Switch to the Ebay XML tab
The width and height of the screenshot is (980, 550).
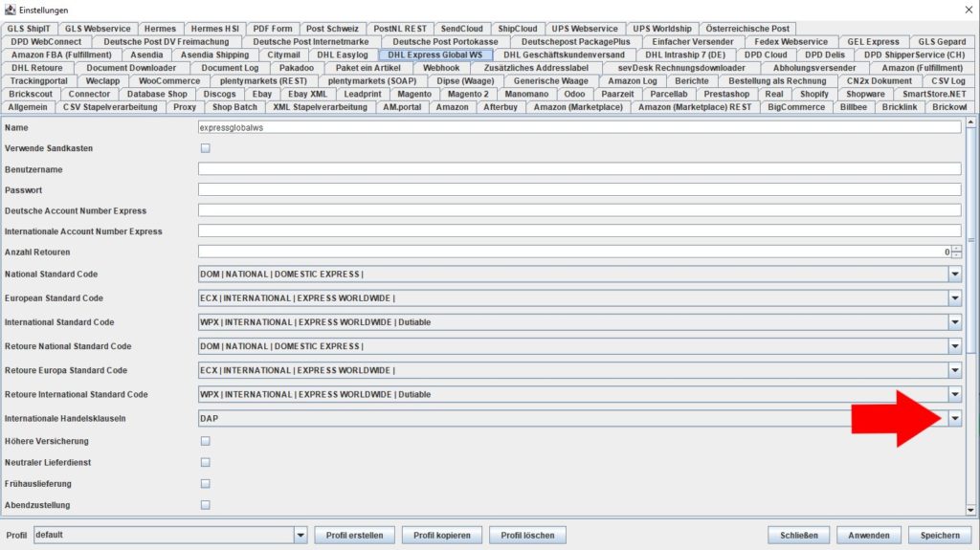[307, 94]
